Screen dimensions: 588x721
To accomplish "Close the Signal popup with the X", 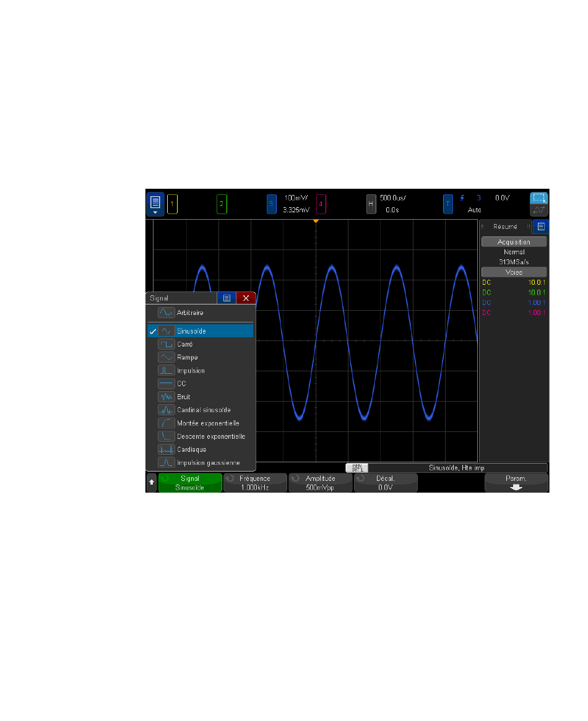I will point(246,298).
